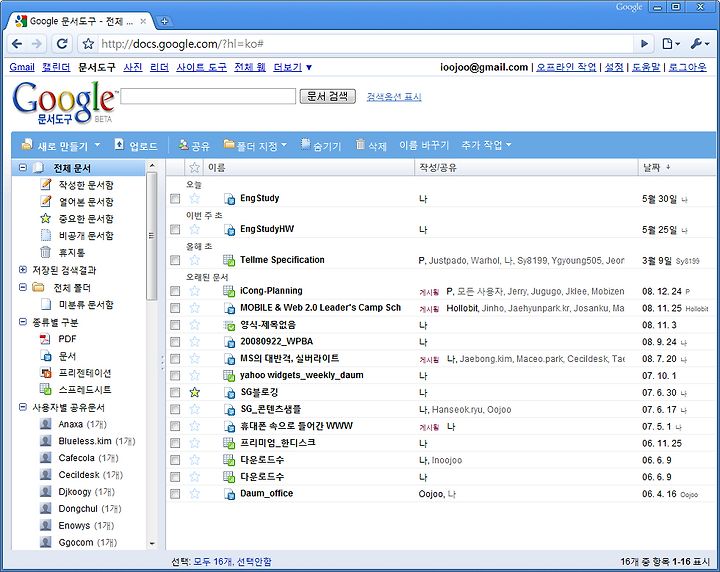The image size is (720, 572).
Task: Click the 업로드 upload icon
Action: tap(119, 145)
